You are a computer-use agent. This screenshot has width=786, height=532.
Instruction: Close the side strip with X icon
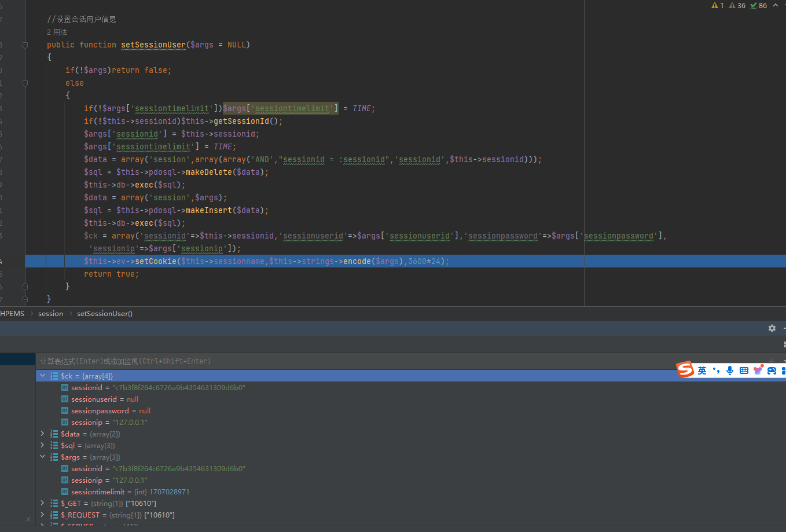tap(28, 519)
